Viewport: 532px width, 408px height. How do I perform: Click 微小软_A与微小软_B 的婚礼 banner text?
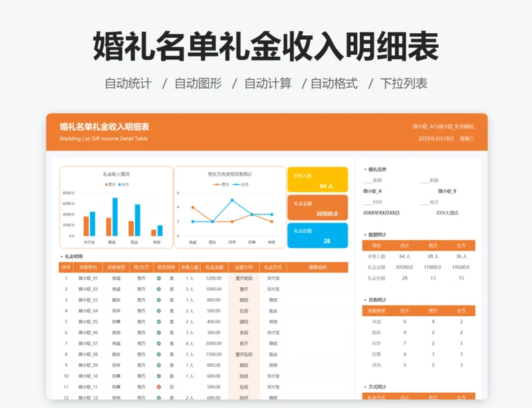(x=444, y=126)
